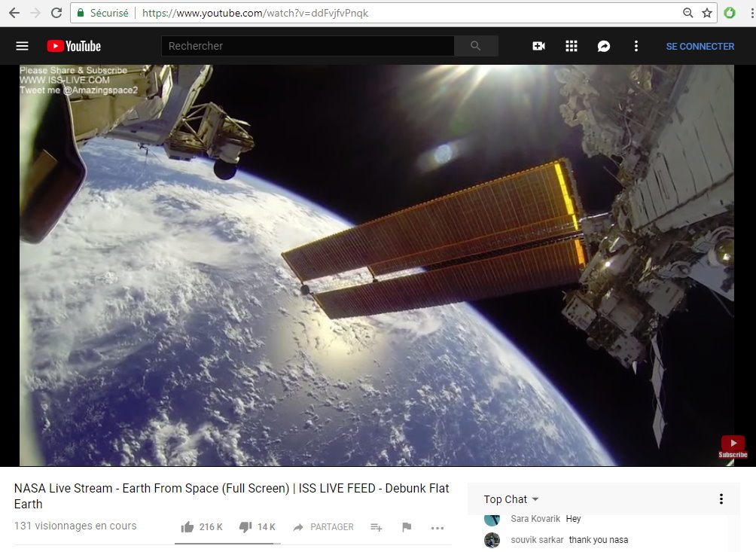Click the '14 K' dislikes count
756x552 pixels.
(x=266, y=527)
